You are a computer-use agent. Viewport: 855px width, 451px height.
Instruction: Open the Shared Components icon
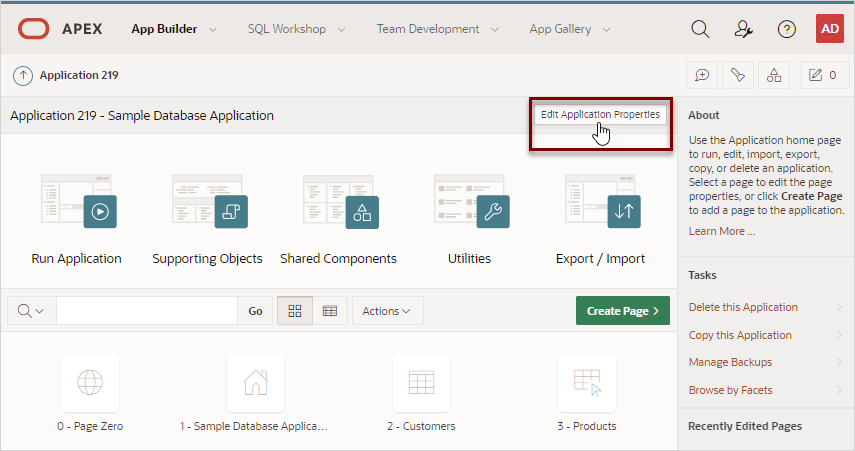341,201
